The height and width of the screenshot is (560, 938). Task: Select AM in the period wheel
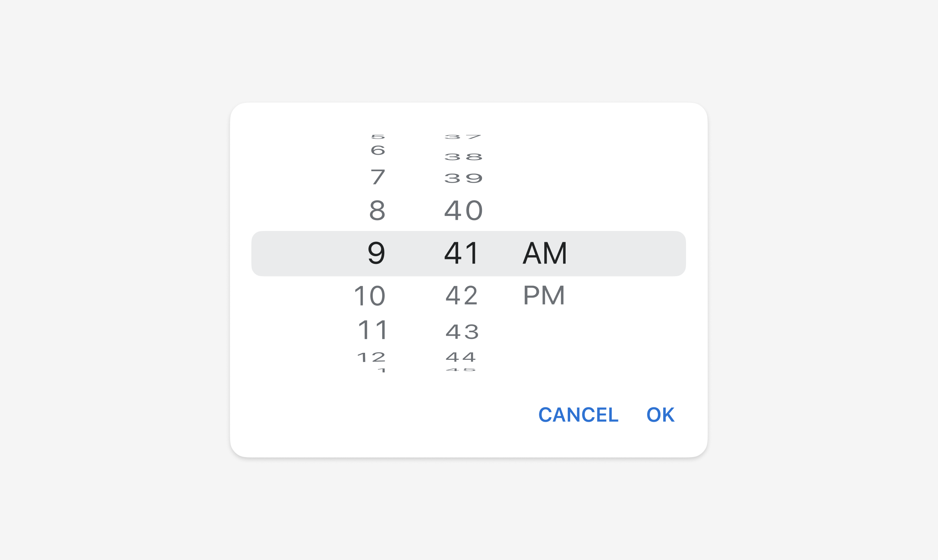point(545,253)
